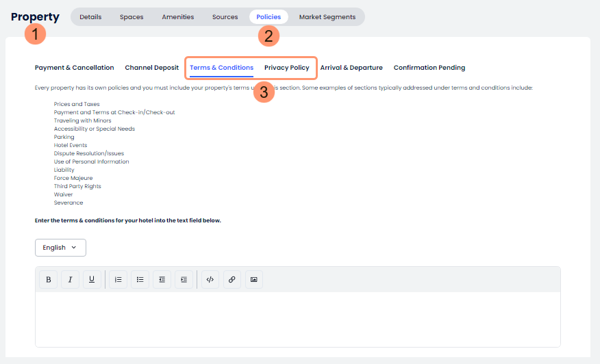Click the Property page heading
The image size is (600, 364).
tap(35, 17)
